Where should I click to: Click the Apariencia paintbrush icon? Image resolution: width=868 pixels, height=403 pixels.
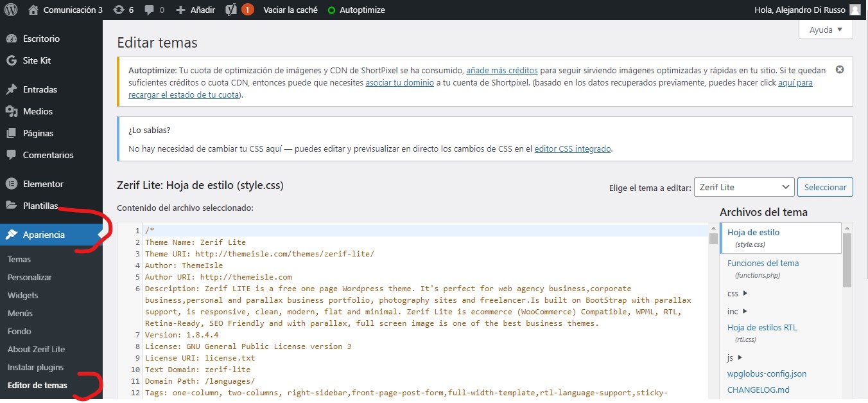click(x=12, y=235)
